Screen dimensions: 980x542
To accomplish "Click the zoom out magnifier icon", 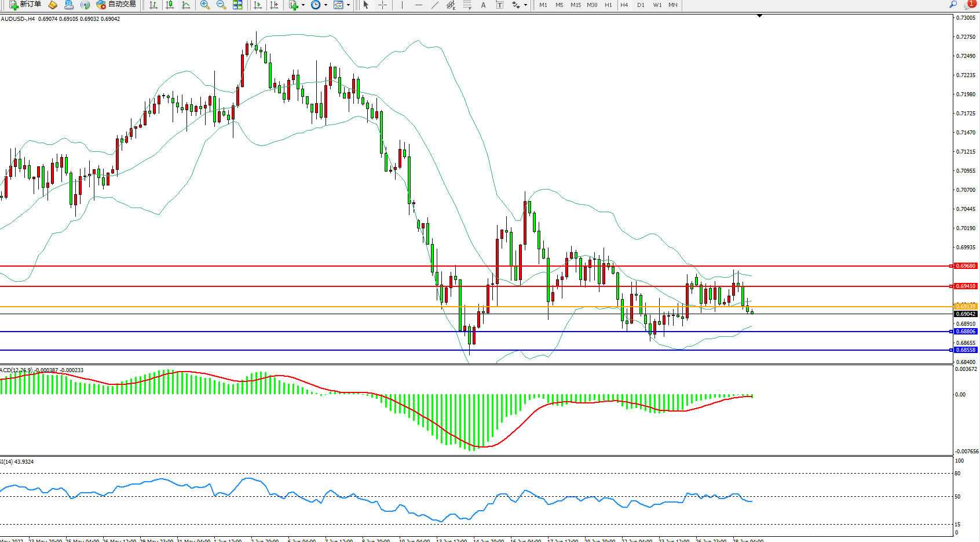I will 221,5.
